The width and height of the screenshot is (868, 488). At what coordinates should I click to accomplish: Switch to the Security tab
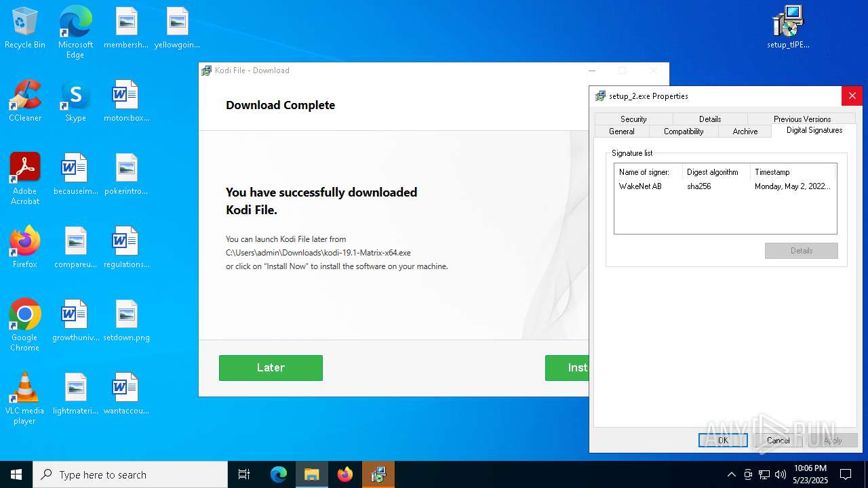pos(633,119)
